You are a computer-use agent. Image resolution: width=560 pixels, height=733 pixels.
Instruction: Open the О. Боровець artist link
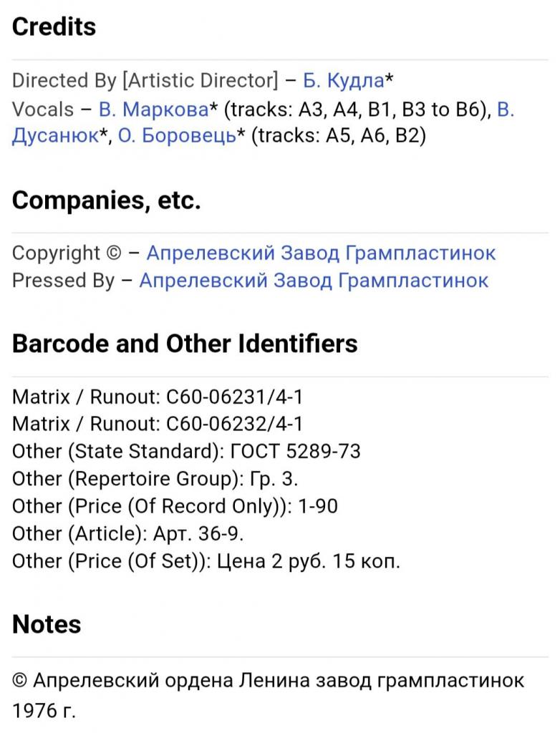pos(177,136)
